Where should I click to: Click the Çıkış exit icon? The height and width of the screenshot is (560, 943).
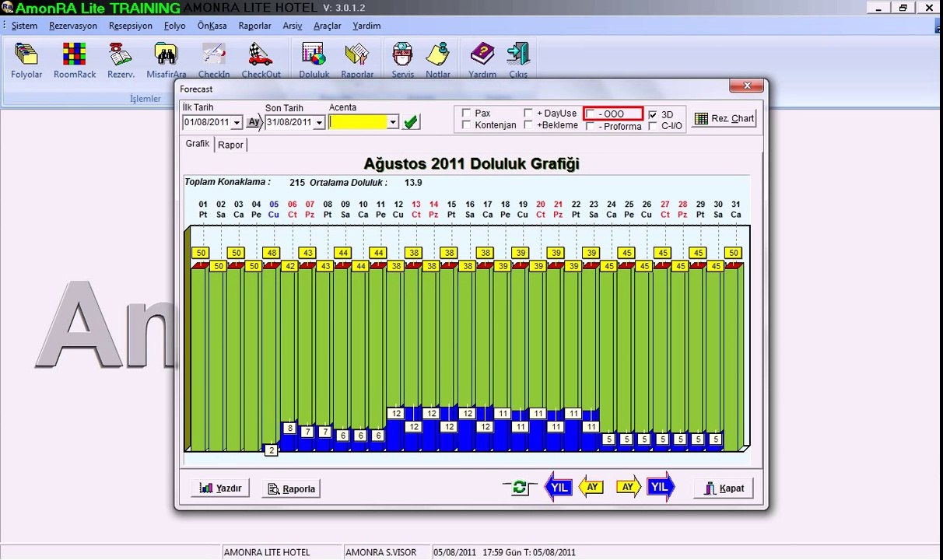click(518, 60)
